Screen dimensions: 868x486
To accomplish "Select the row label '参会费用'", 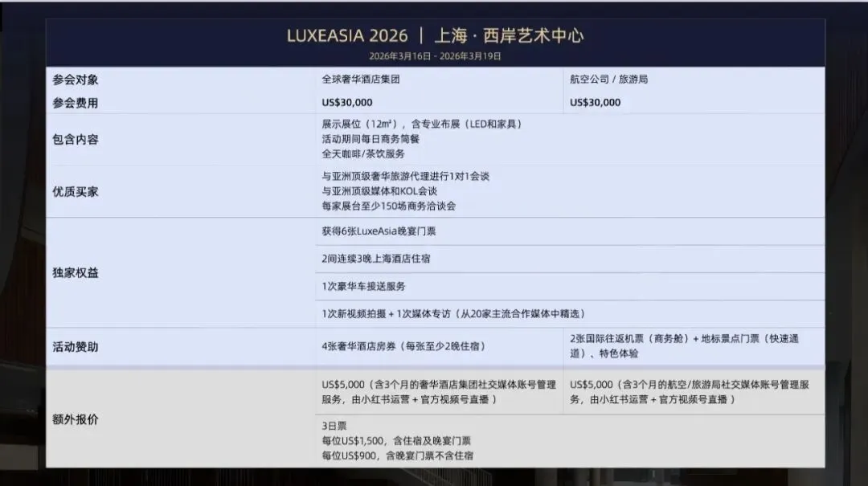I will click(x=76, y=103).
